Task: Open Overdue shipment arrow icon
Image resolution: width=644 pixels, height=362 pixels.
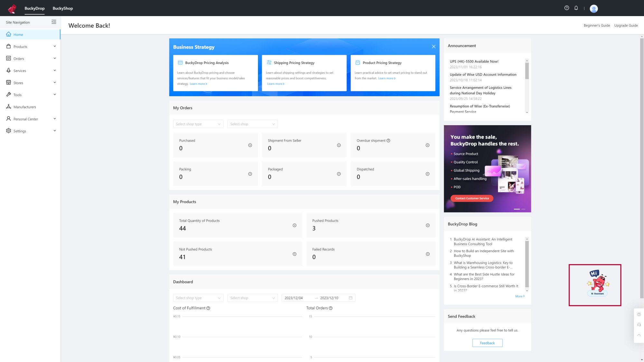Action: pos(428,145)
